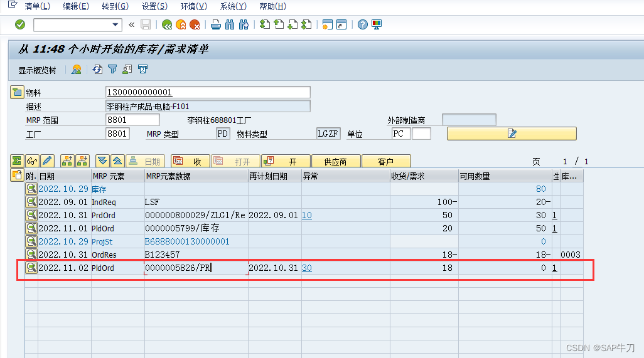This screenshot has width=644, height=358.
Task: Open details icon for PrdOrd row
Action: point(31,215)
